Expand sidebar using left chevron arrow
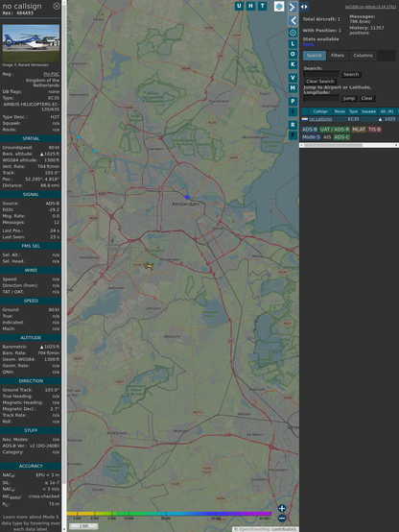This screenshot has width=399, height=532. tap(293, 20)
